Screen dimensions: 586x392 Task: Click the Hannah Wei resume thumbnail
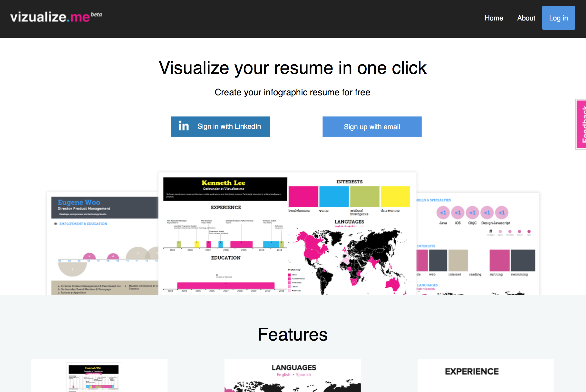coord(94,377)
